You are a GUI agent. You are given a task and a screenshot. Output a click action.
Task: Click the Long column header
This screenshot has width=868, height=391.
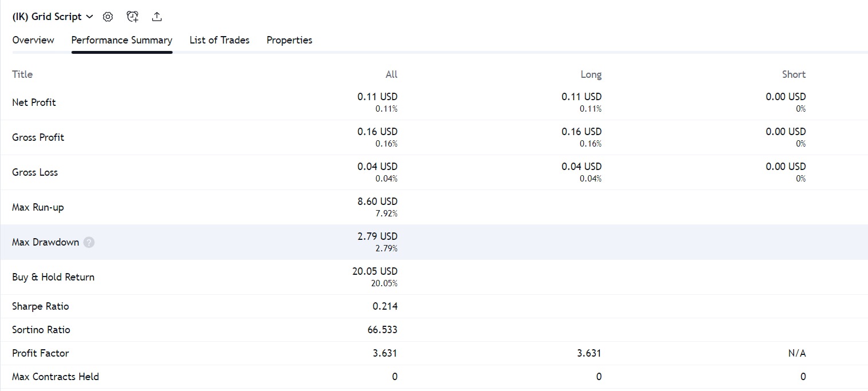pyautogui.click(x=591, y=74)
